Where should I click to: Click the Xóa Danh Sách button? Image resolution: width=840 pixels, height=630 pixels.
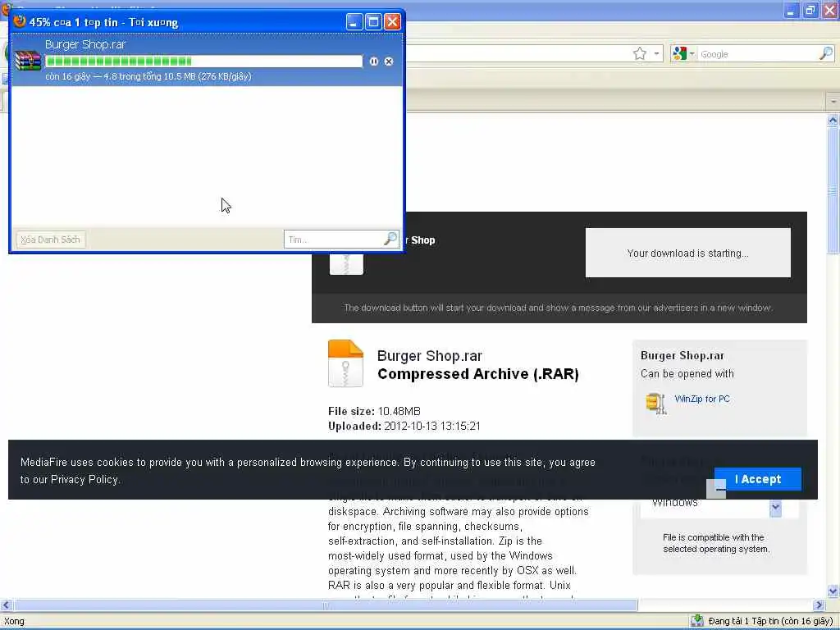pyautogui.click(x=50, y=240)
